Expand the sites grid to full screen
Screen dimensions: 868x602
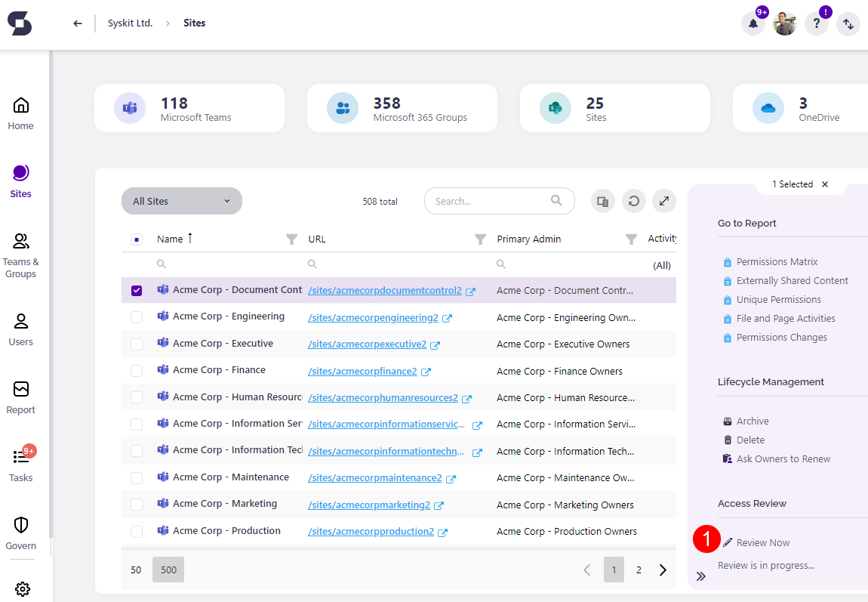click(x=663, y=202)
